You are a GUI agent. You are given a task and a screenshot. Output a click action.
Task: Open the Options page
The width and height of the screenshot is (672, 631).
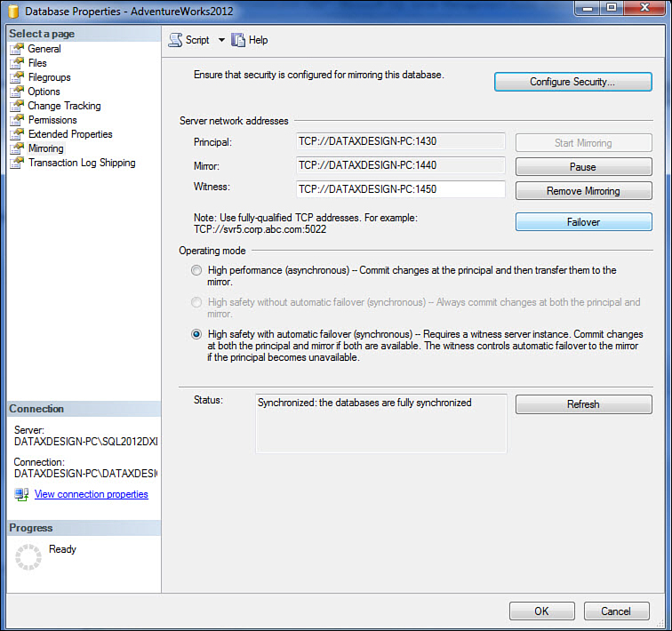[44, 92]
